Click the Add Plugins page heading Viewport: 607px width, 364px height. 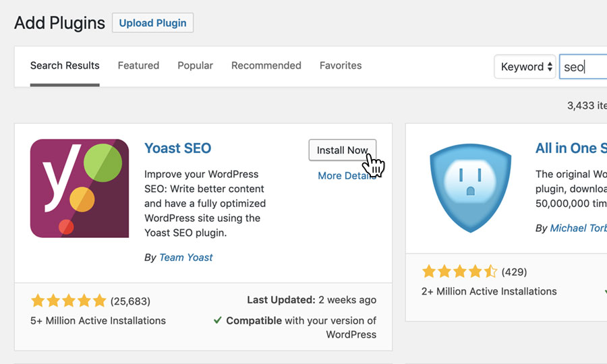pos(59,23)
